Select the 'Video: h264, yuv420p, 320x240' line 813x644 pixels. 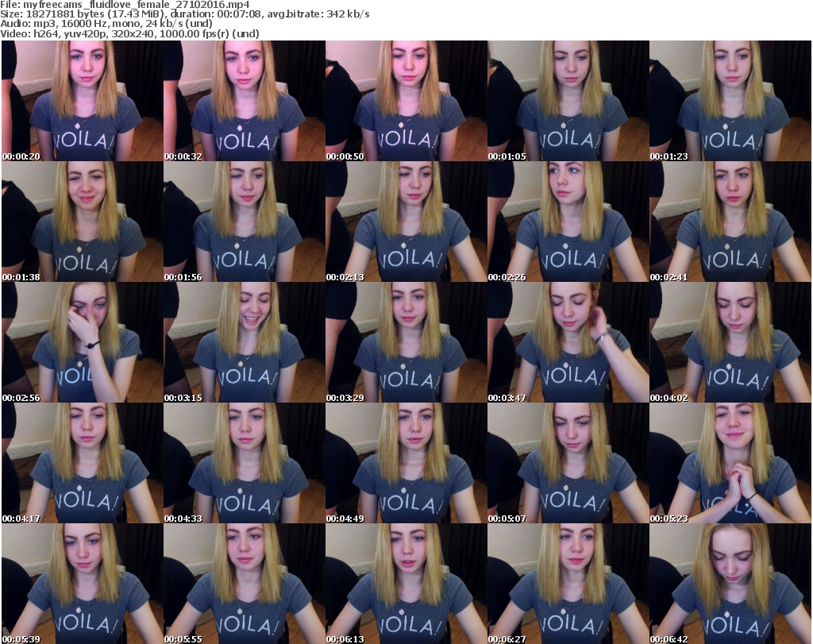click(x=129, y=33)
